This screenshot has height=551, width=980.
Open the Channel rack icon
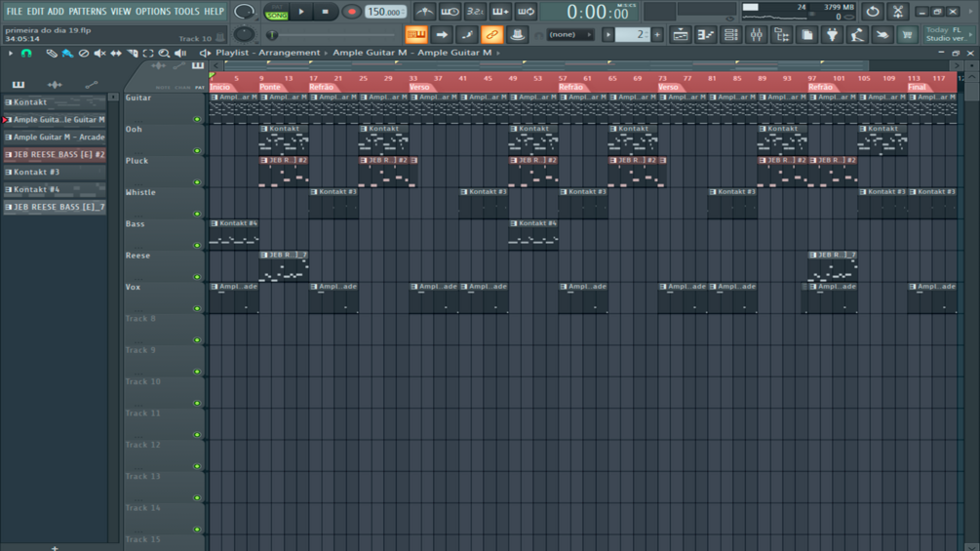(x=730, y=35)
